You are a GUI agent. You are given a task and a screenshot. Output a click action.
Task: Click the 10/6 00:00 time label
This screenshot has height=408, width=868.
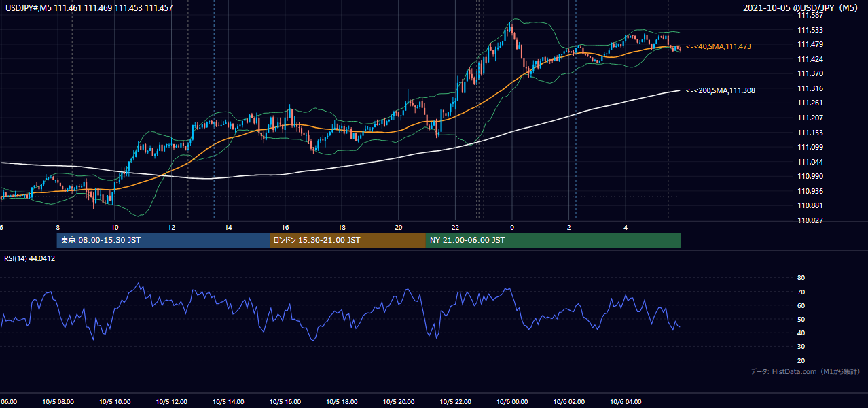tap(512, 401)
